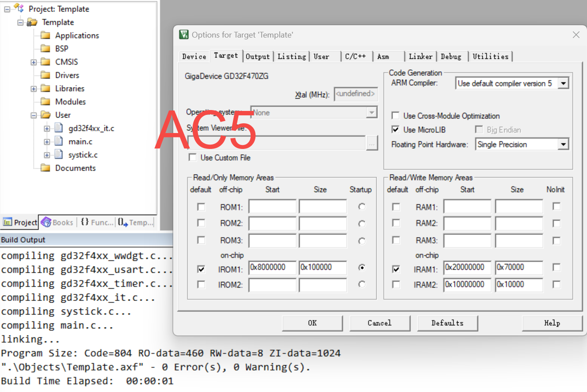Switch to the User tab
Screen dimensions: 587x392
coord(321,57)
